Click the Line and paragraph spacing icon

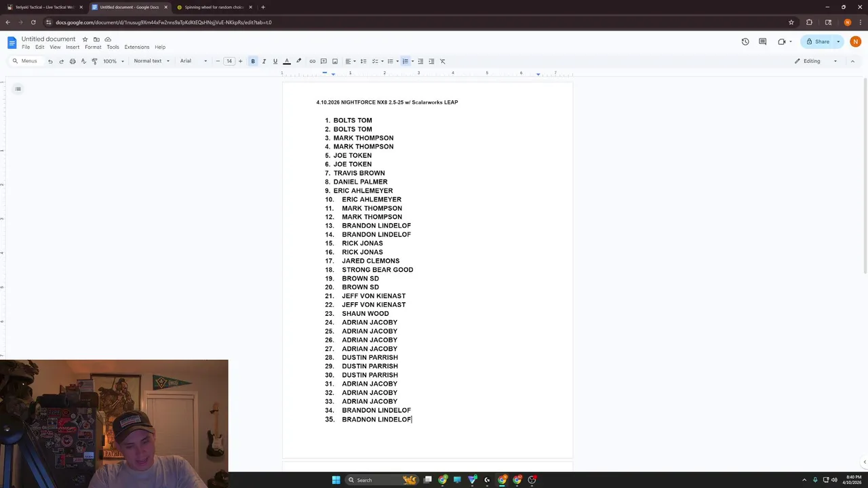tap(363, 61)
